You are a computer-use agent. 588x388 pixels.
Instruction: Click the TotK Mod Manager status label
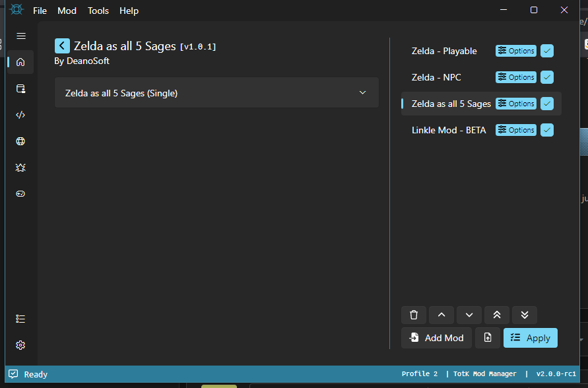point(485,373)
